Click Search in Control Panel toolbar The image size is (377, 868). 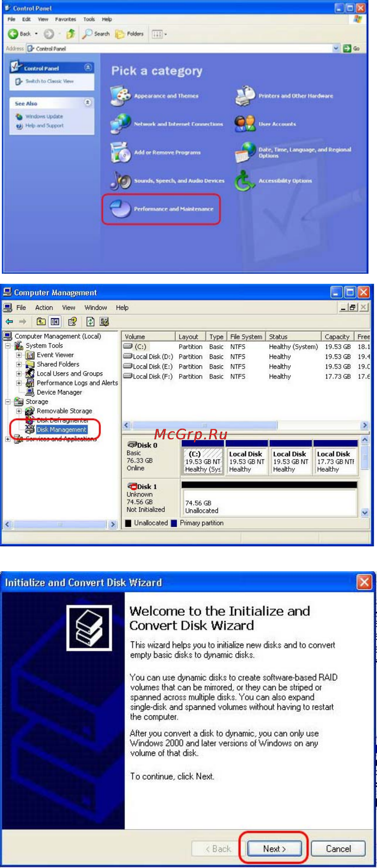tap(96, 34)
